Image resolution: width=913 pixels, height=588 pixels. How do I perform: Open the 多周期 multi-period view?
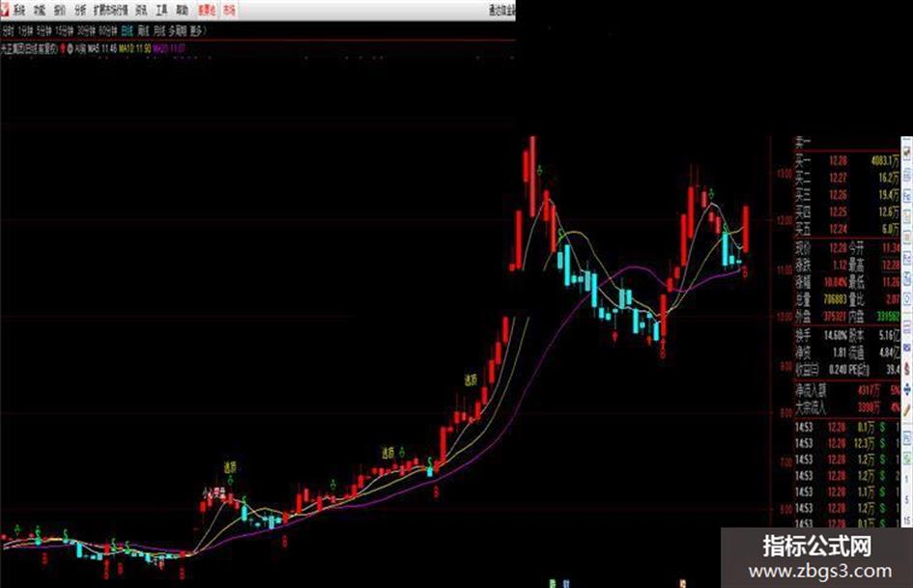[177, 30]
